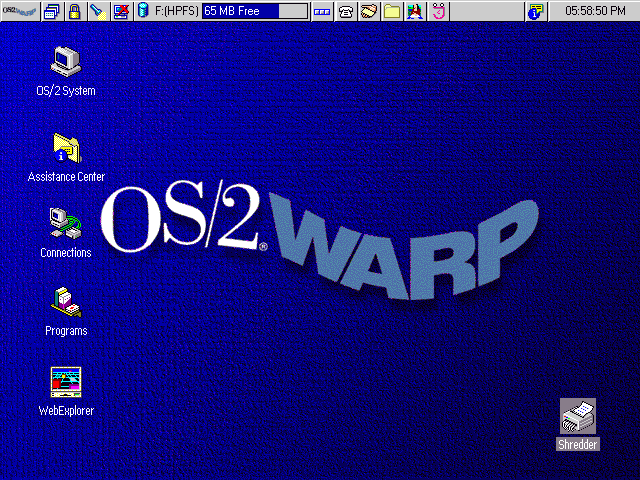This screenshot has width=640, height=480.
Task: Click the tray selector icon with three boxes
Action: tap(322, 11)
